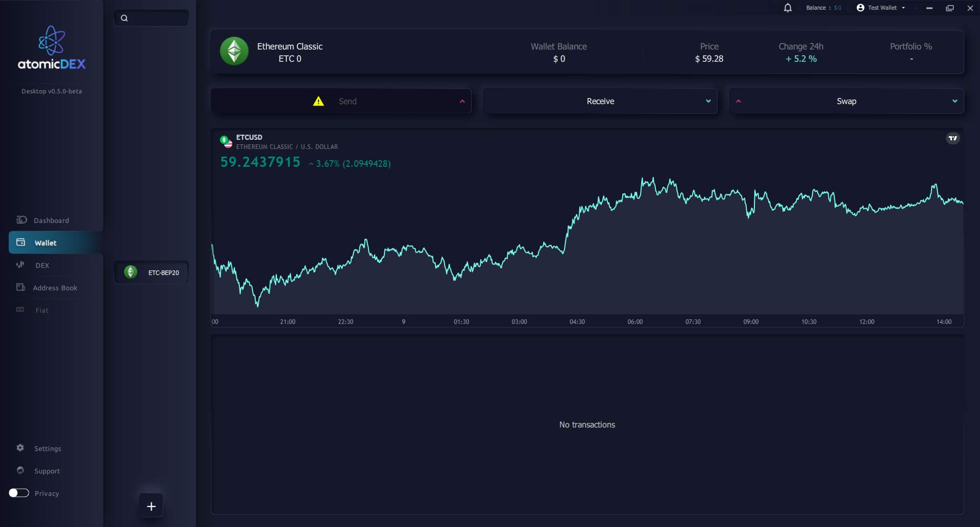Viewport: 980px width, 527px height.
Task: Click the No transactions message
Action: 587,424
